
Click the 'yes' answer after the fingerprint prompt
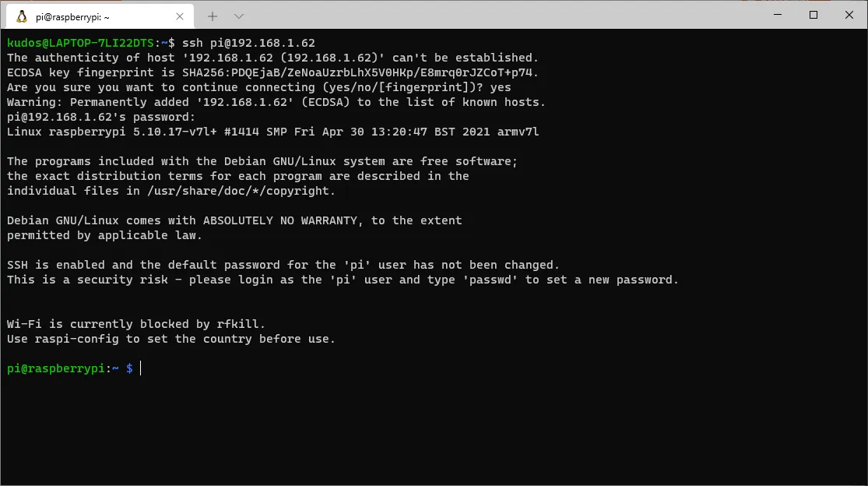(501, 88)
